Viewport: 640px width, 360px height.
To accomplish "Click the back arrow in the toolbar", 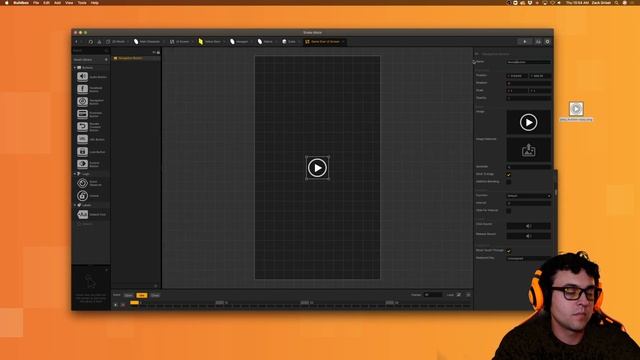I will click(x=76, y=42).
